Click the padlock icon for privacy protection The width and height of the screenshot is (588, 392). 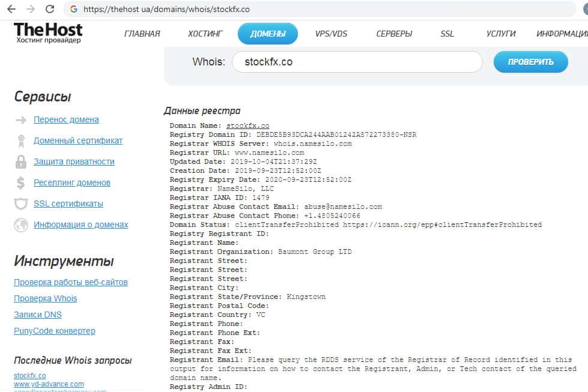click(x=21, y=162)
